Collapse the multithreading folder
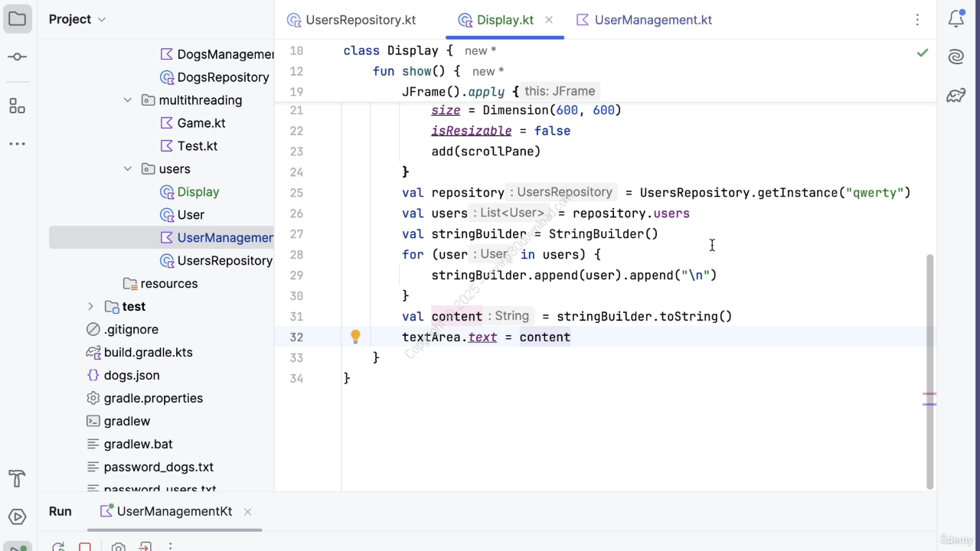 pos(128,100)
